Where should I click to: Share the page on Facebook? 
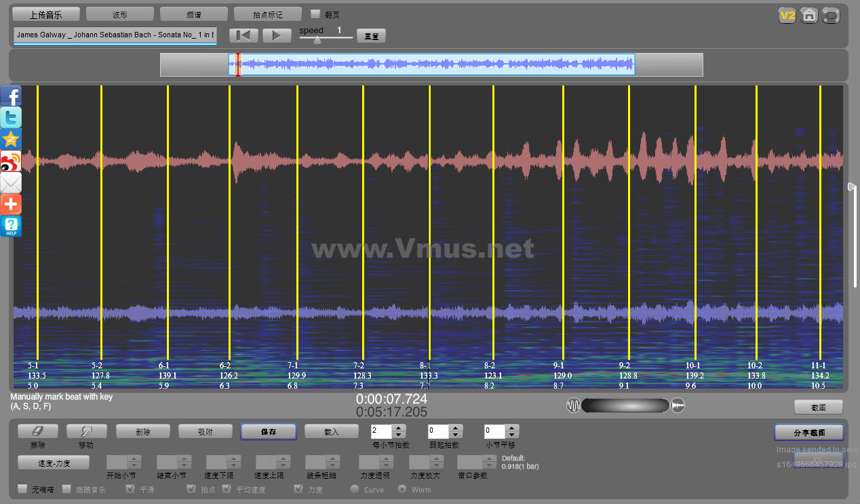point(11,96)
